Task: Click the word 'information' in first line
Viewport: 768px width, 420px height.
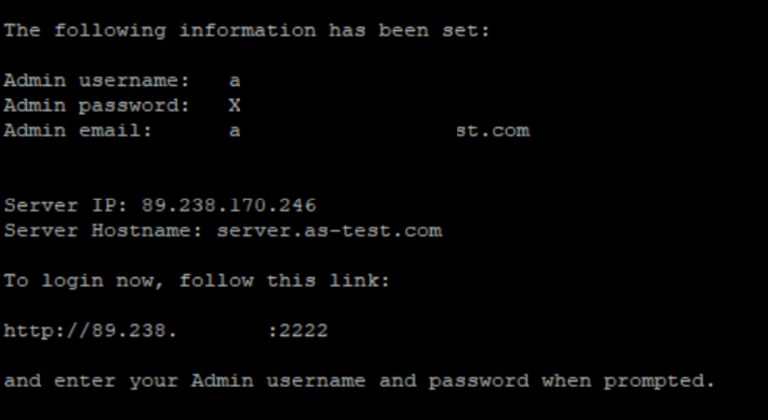Action: 247,30
